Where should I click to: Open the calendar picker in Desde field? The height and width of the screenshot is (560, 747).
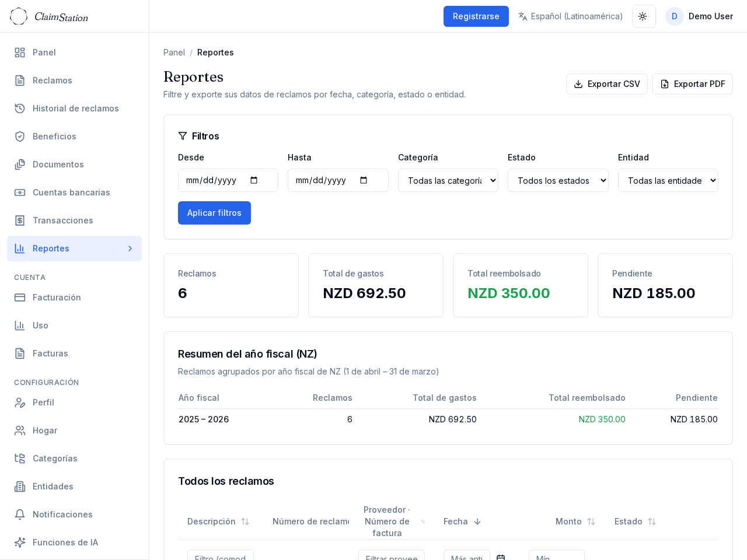(x=254, y=180)
